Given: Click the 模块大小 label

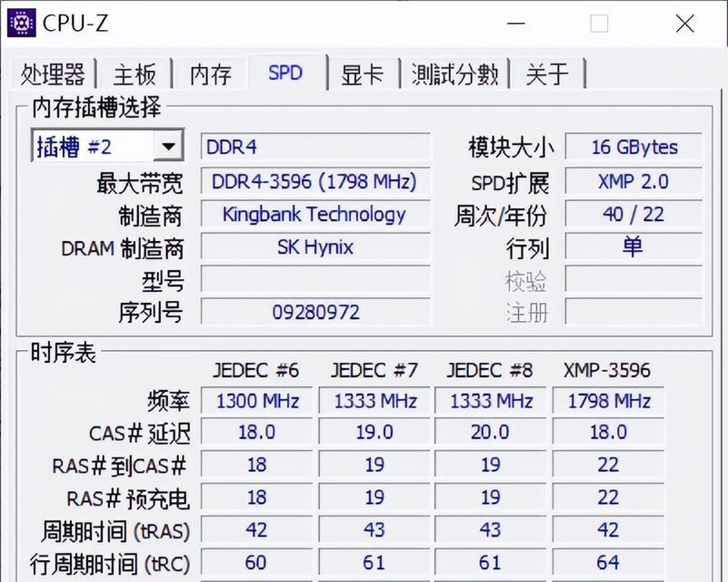Looking at the screenshot, I should (511, 147).
